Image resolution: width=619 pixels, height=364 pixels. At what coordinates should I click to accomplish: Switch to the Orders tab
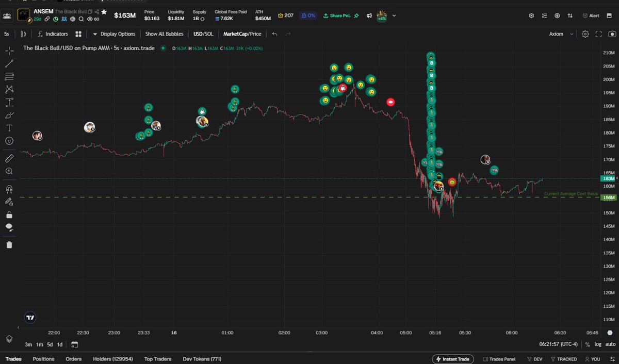[x=73, y=359]
